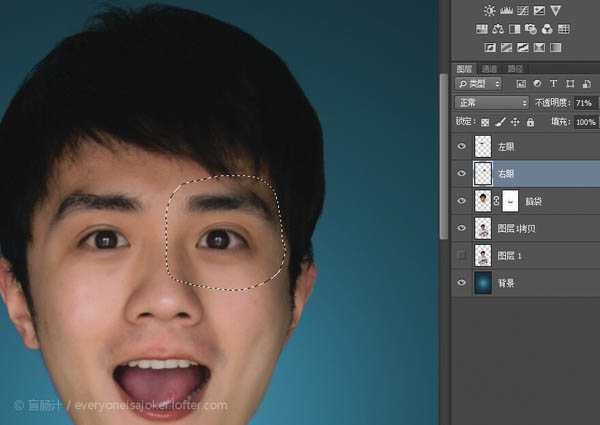The height and width of the screenshot is (425, 600).
Task: Switch to the 通道 (Channels) tab
Action: point(489,69)
